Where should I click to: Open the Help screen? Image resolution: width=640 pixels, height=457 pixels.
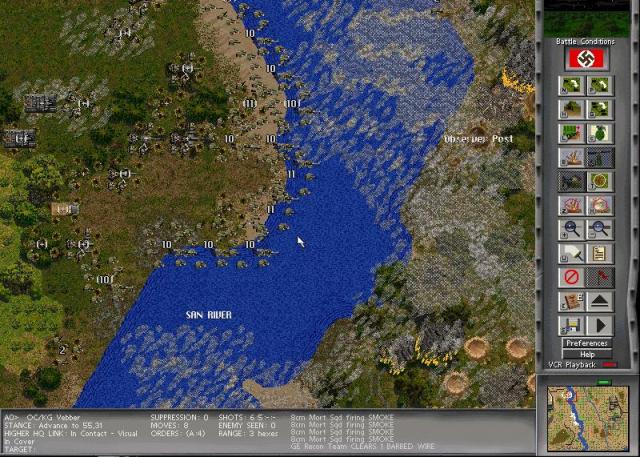point(587,354)
